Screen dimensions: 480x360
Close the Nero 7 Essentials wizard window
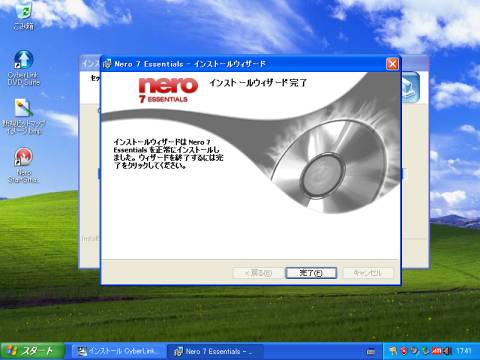pyautogui.click(x=392, y=64)
